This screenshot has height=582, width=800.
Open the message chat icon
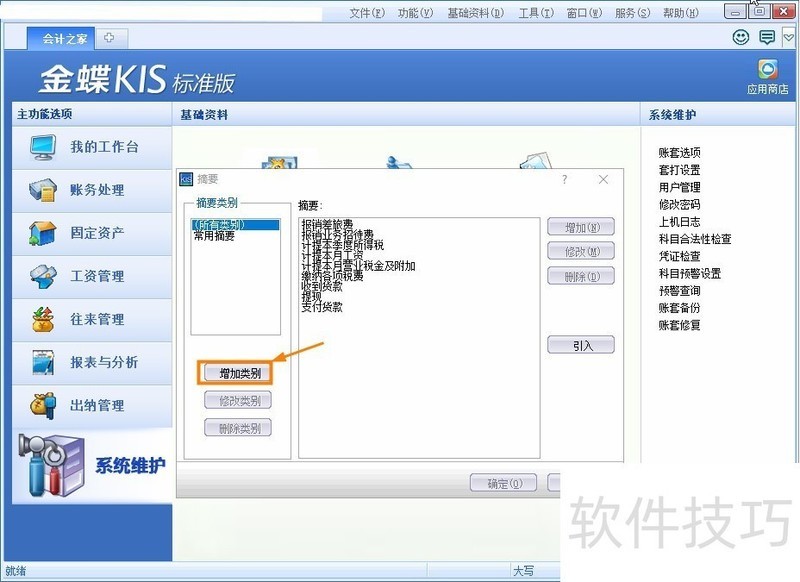[767, 37]
